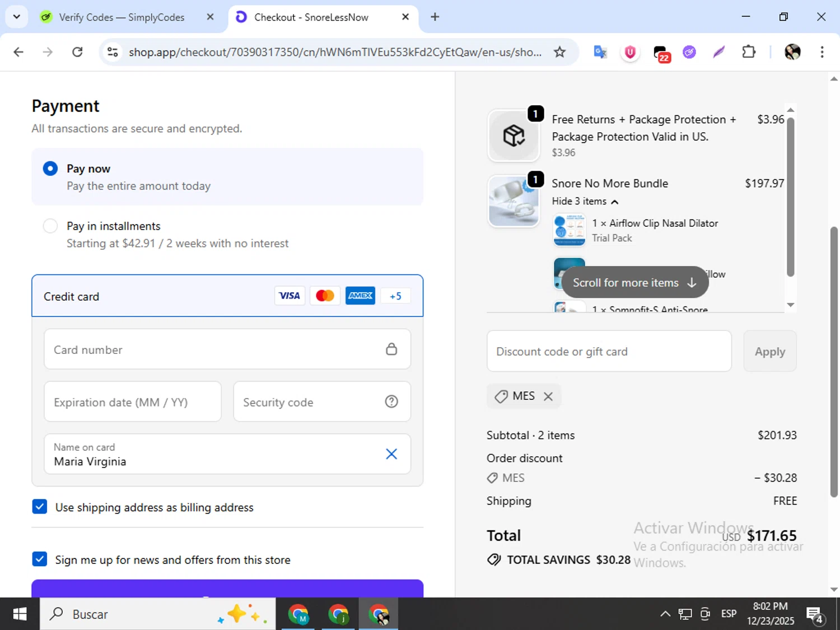
Task: Click the American Express logo
Action: (360, 296)
